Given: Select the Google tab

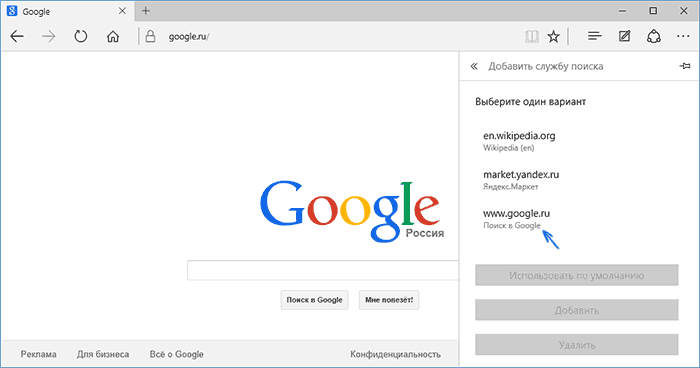Looking at the screenshot, I should [x=67, y=11].
